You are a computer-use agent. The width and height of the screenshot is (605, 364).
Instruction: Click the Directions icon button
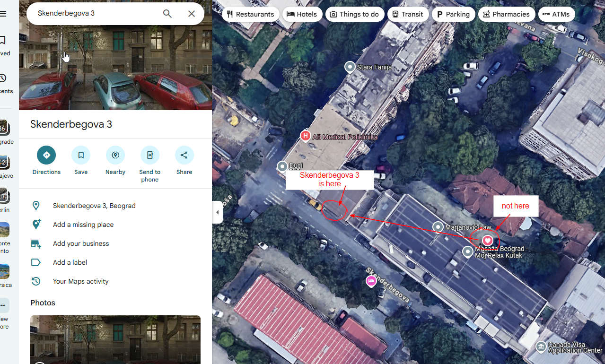(x=46, y=155)
